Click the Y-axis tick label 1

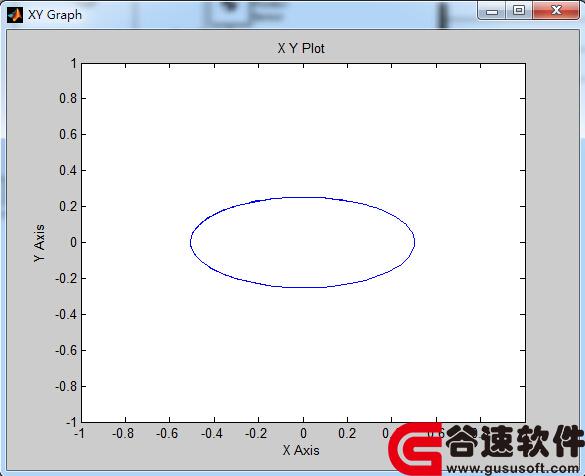click(x=74, y=63)
